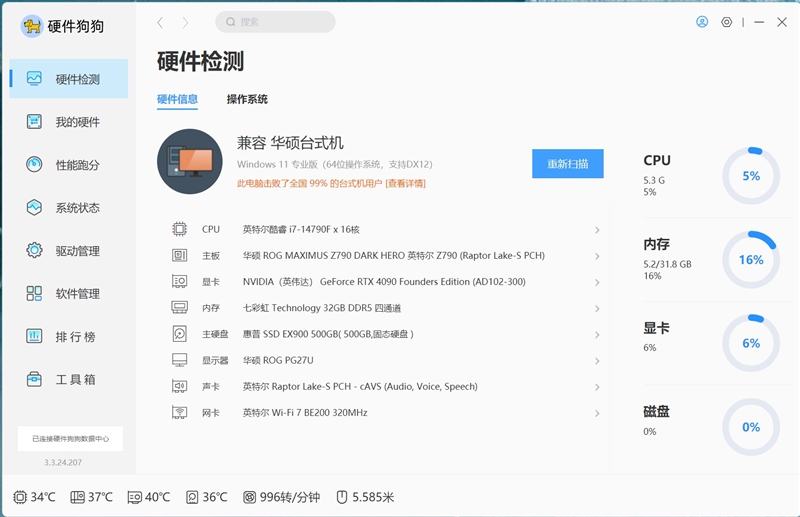Click text 英特尔酷睿 i7-14790F x 16核
The width and height of the screenshot is (800, 517).
tap(301, 230)
